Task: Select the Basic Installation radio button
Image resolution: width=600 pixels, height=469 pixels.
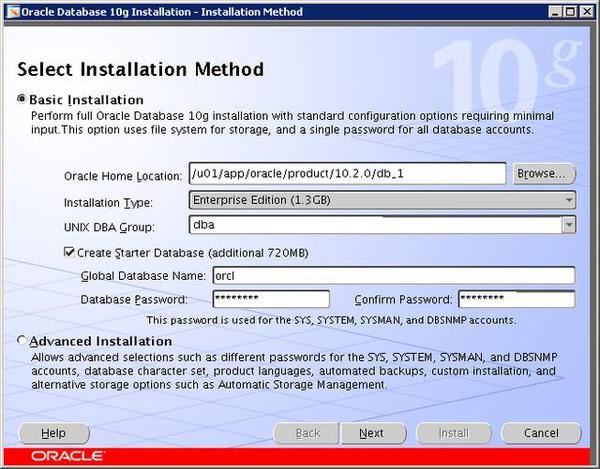Action: [22, 99]
